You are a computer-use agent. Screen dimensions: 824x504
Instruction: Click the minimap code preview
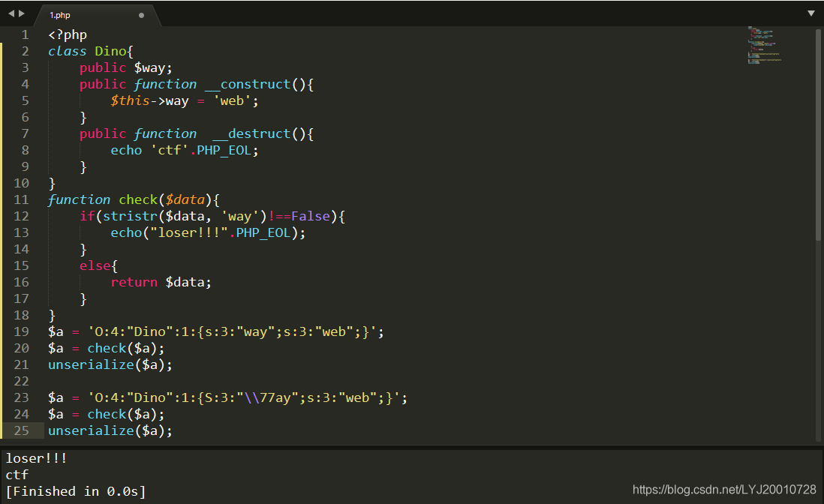pyautogui.click(x=765, y=45)
